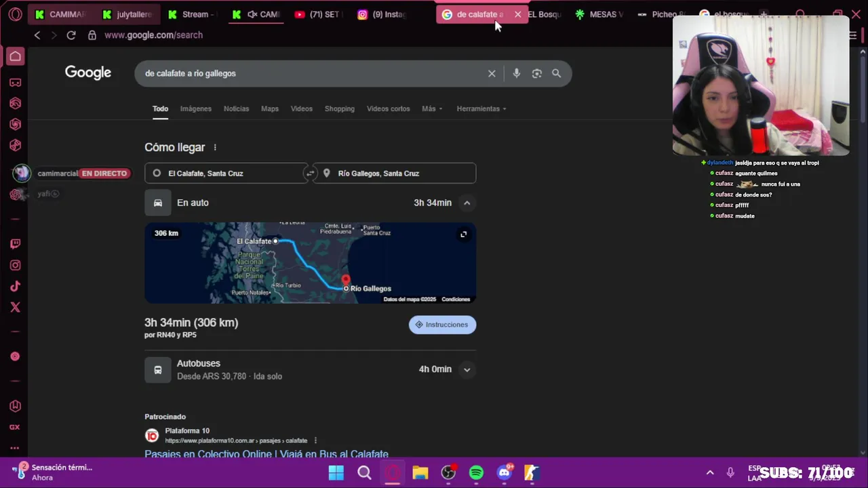Open the Google logo homepage link
The width and height of the screenshot is (868, 488).
(x=88, y=73)
